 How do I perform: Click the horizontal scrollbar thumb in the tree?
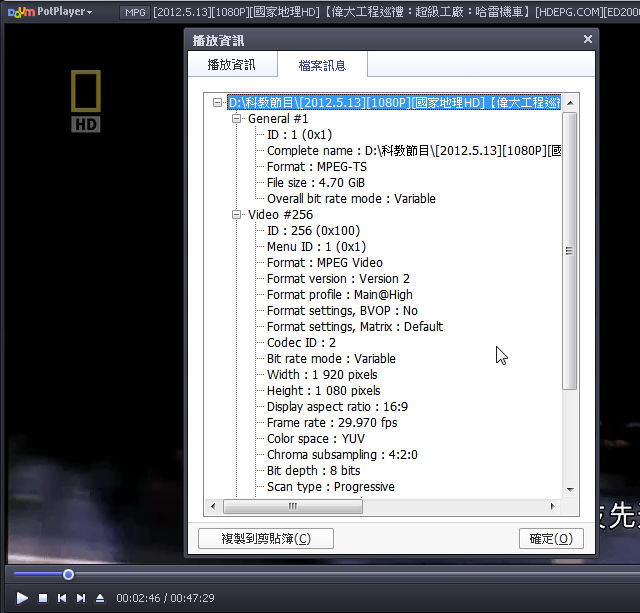293,506
